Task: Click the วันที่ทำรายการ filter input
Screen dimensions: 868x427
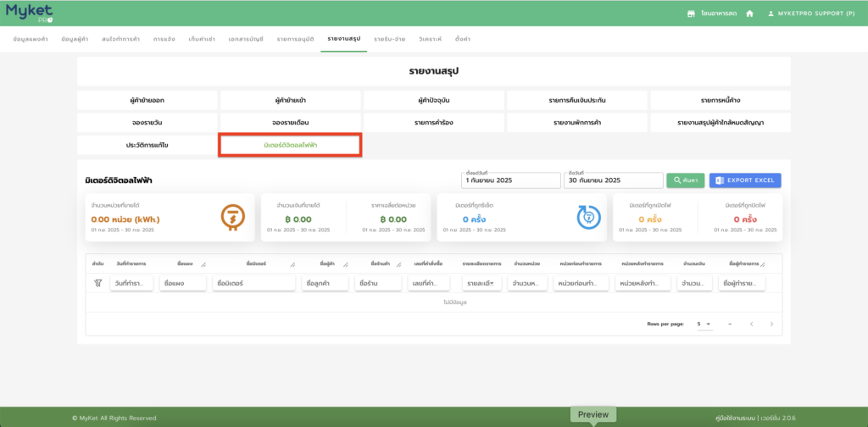Action: [x=131, y=283]
